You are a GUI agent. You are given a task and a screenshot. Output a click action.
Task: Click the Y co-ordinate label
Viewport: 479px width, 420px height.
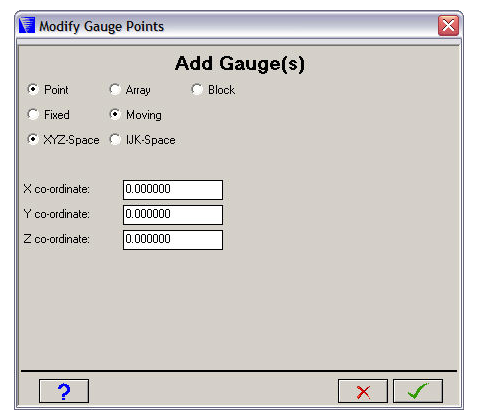click(56, 214)
